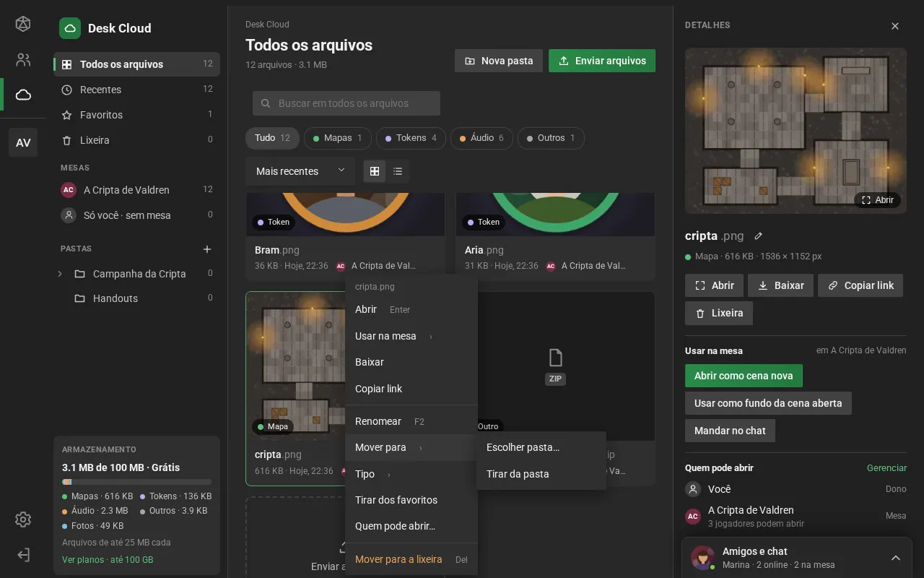Switch to list view
The width and height of the screenshot is (924, 578).
[x=398, y=171]
